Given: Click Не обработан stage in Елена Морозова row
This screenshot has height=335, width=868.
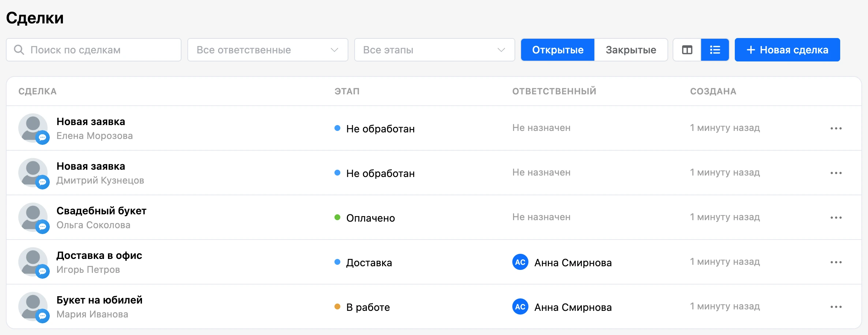Looking at the screenshot, I should [381, 129].
